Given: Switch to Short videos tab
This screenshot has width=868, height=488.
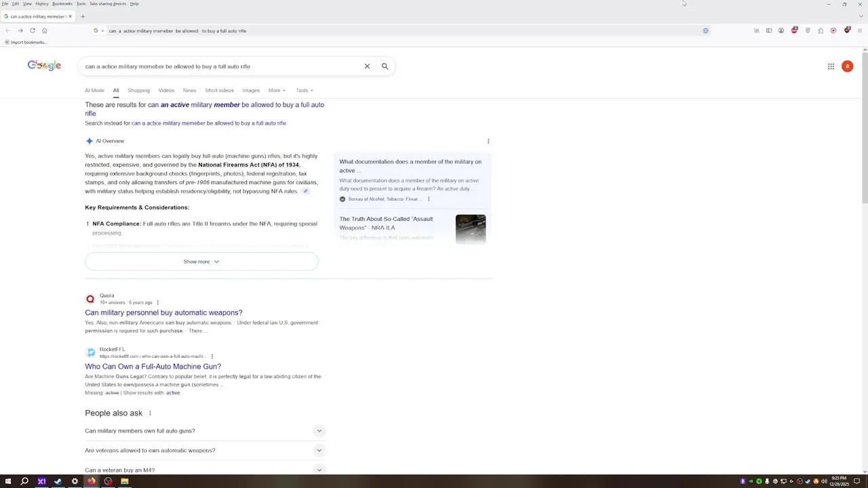Looking at the screenshot, I should 219,90.
